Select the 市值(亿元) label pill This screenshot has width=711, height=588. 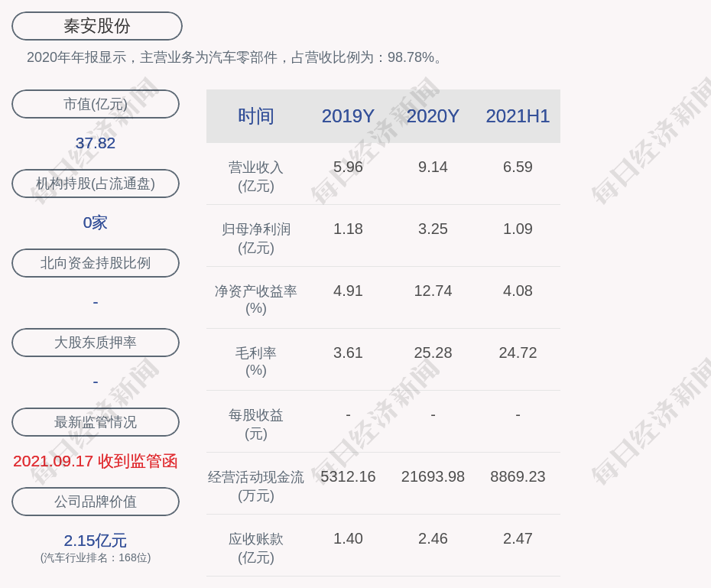[96, 104]
